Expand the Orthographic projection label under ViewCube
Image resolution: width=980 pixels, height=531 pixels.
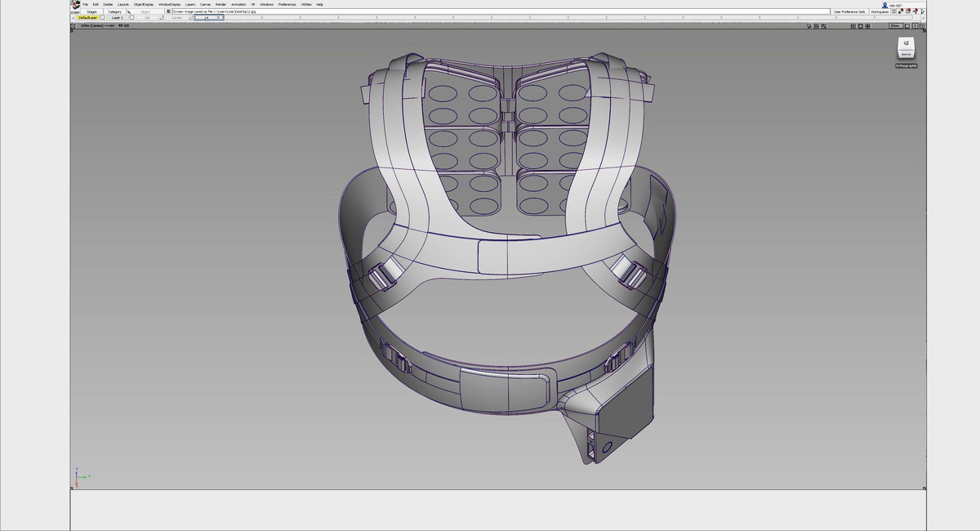(906, 65)
